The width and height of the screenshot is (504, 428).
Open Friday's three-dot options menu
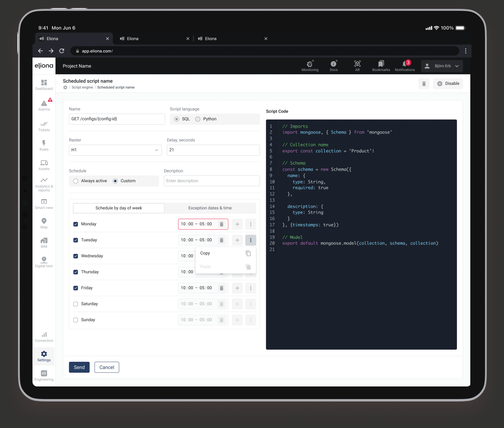(251, 288)
